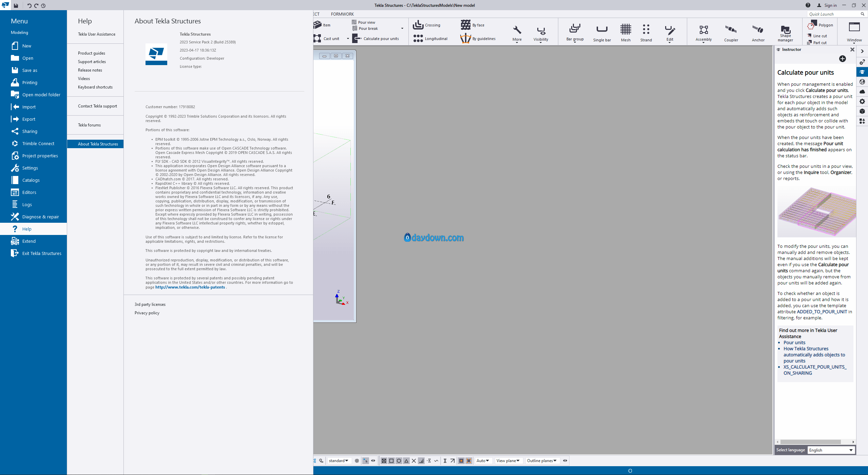The height and width of the screenshot is (475, 868).
Task: Open Diagnose & repair menu item
Action: pyautogui.click(x=40, y=217)
